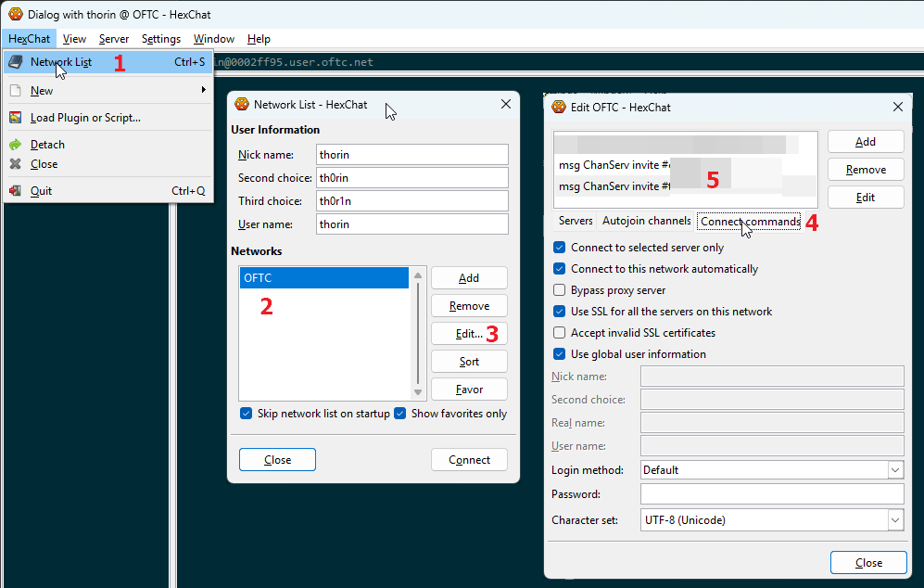Open the Settings menu
This screenshot has width=924, height=588.
pos(161,39)
